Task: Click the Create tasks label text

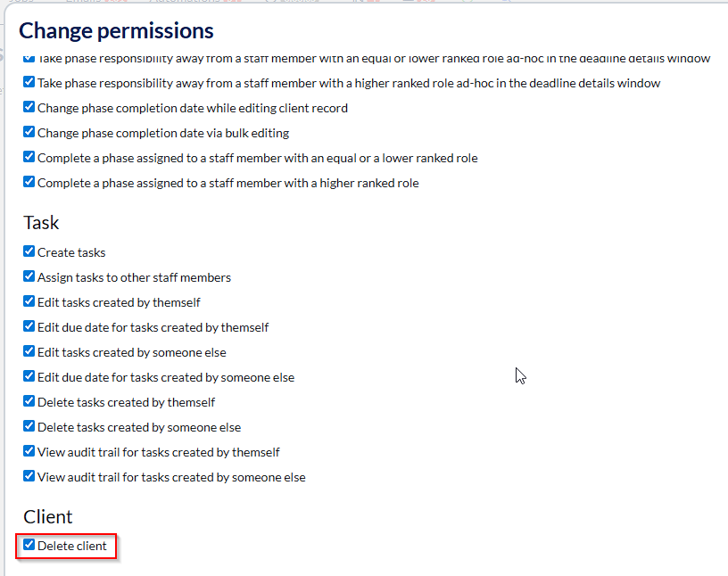Action: 71,252
